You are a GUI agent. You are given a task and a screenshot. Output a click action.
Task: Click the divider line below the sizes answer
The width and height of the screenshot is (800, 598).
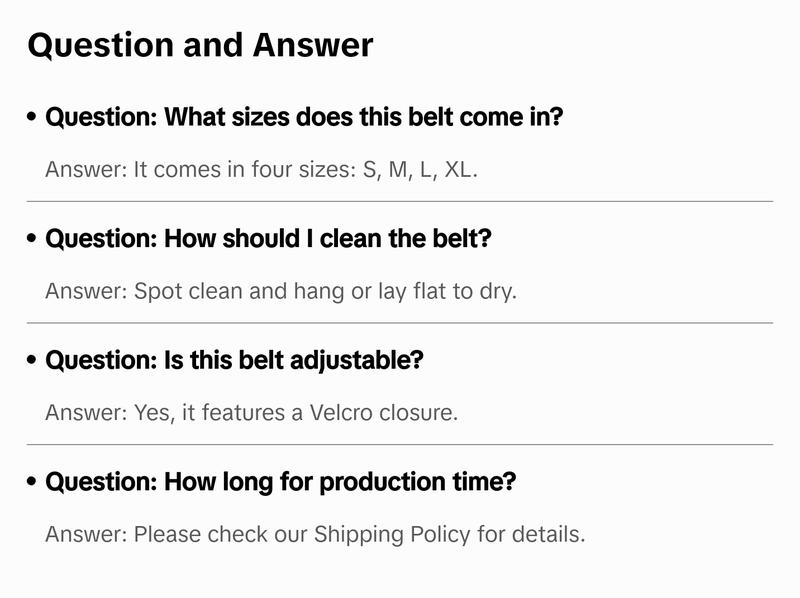(400, 201)
